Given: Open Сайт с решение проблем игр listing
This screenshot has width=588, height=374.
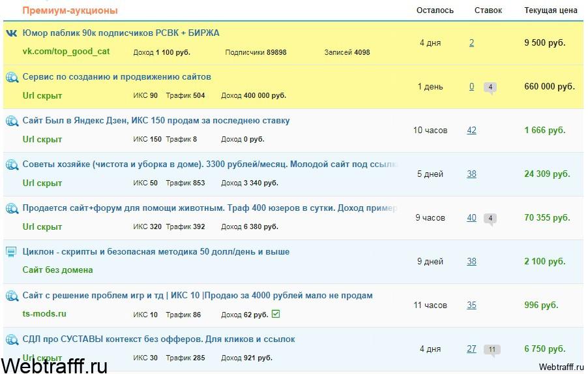Looking at the screenshot, I should 198,296.
